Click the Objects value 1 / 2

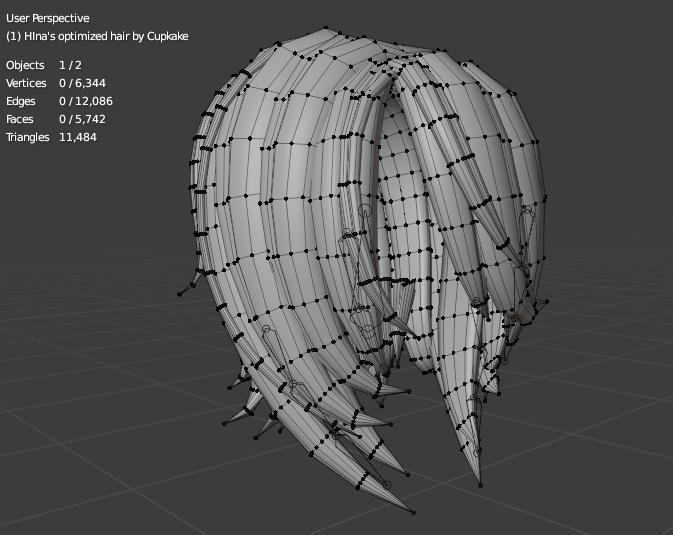coord(72,65)
